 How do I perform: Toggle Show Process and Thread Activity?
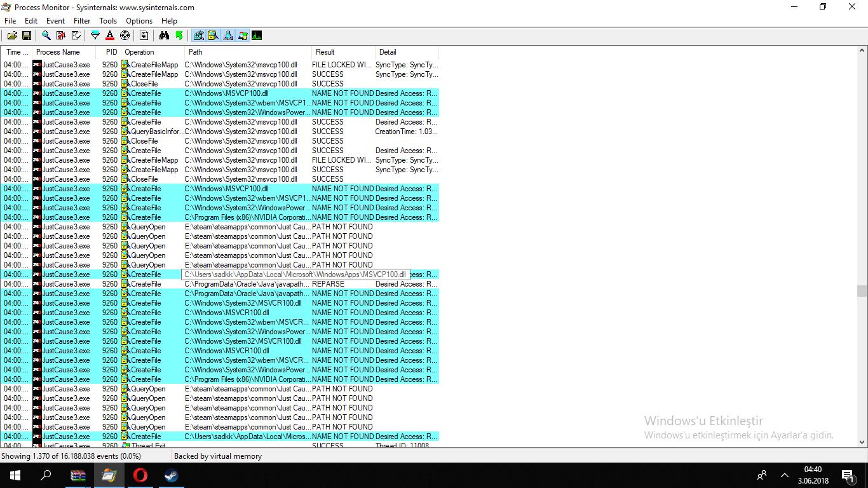coord(243,36)
